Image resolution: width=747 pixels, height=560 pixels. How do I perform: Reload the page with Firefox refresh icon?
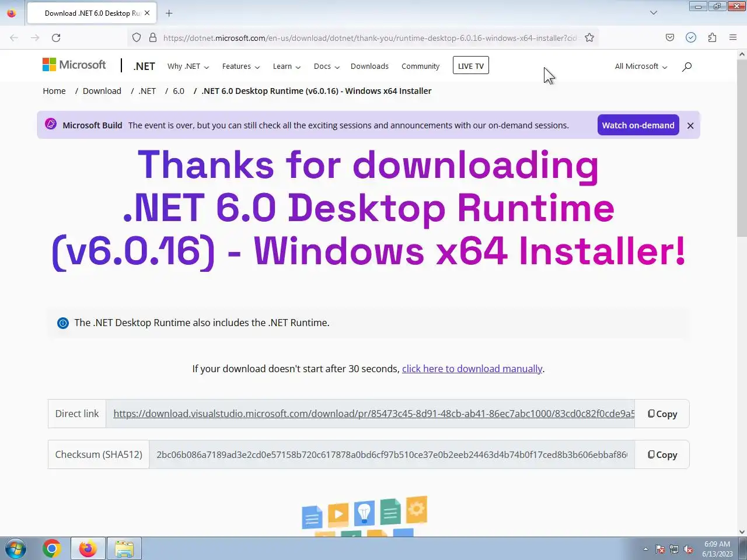coord(56,38)
